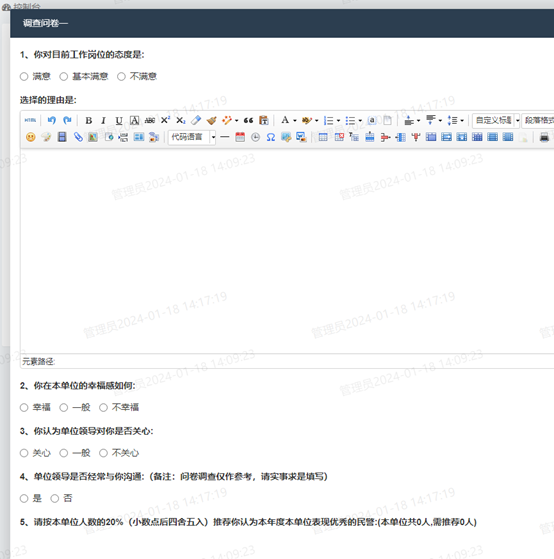The width and height of the screenshot is (554, 559).
Task: Toggle bold formatting
Action: (x=88, y=120)
